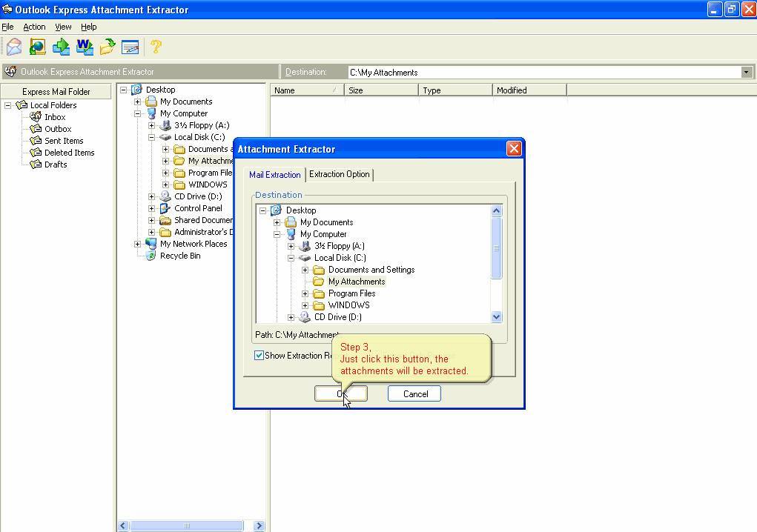Click My Documents icon in main window tree
Screen dimensions: 757x532
coord(151,102)
